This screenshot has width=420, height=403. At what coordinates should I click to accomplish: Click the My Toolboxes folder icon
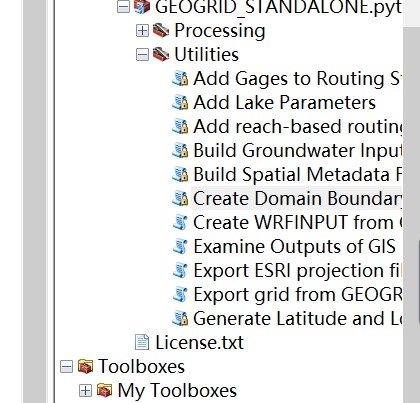tap(104, 390)
